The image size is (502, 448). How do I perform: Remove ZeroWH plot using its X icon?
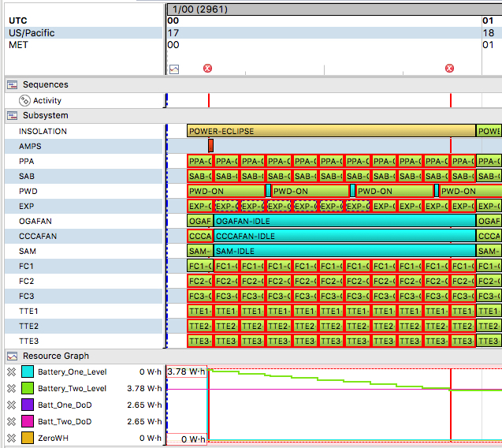coord(10,438)
